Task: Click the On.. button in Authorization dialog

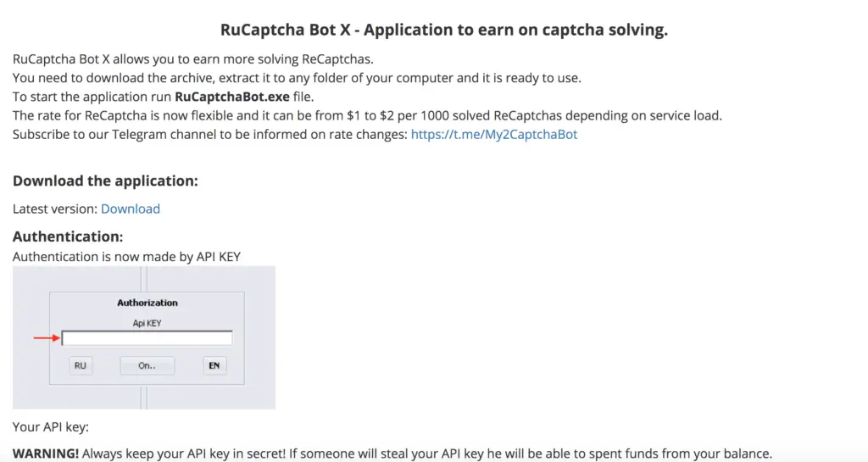Action: click(x=147, y=365)
